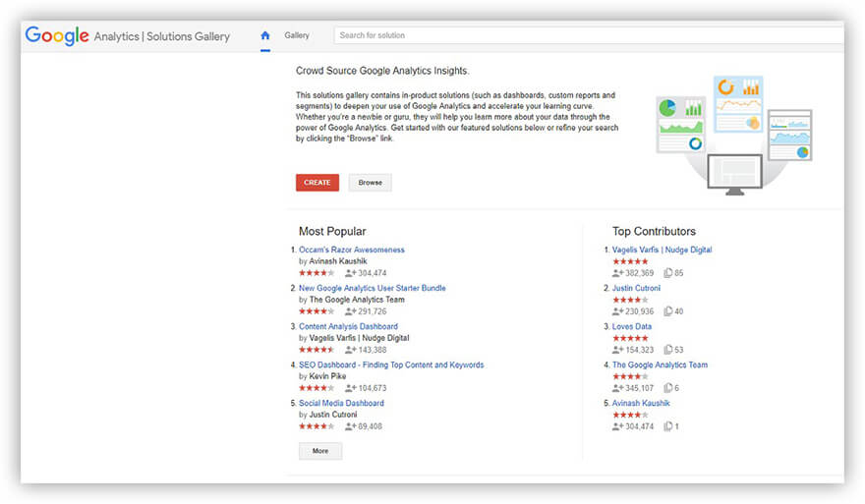This screenshot has width=865, height=504.
Task: Click the Home icon in the header
Action: coord(265,35)
